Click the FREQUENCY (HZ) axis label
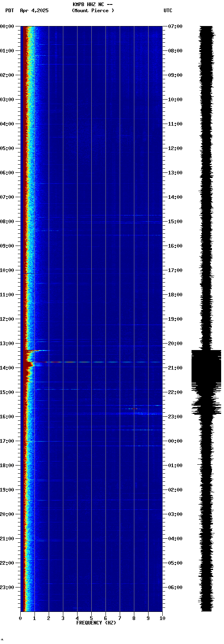 (x=96, y=623)
